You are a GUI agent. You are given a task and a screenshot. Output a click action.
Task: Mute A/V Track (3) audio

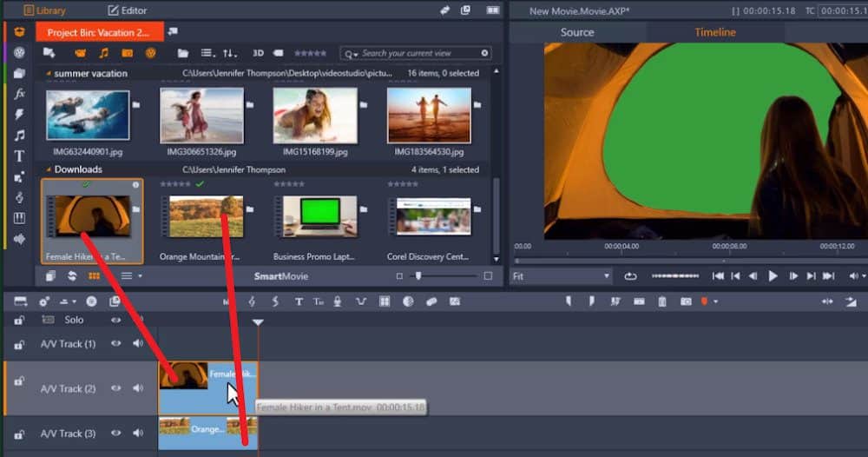click(138, 434)
